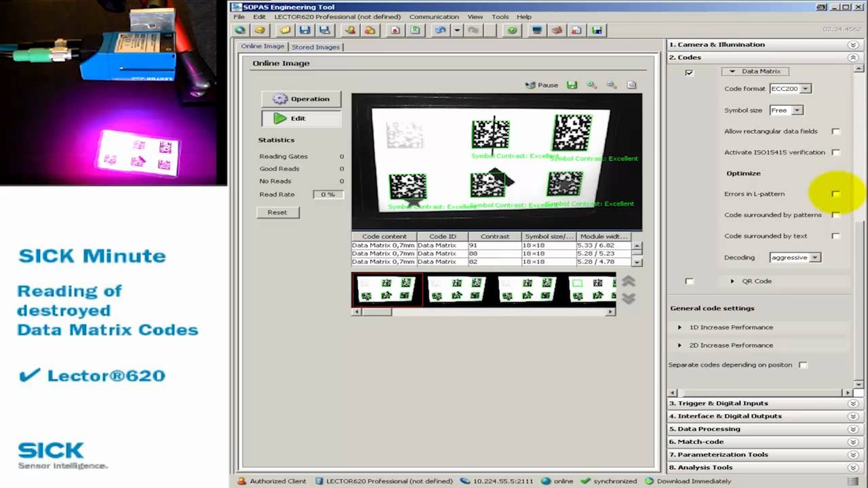Expand 1D Increase Performance

[x=680, y=327]
